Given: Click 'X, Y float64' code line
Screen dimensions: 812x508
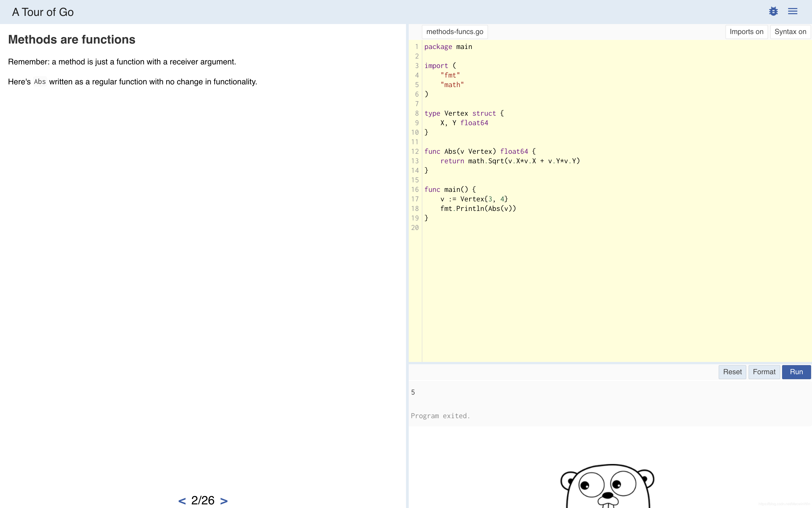Looking at the screenshot, I should coord(464,123).
